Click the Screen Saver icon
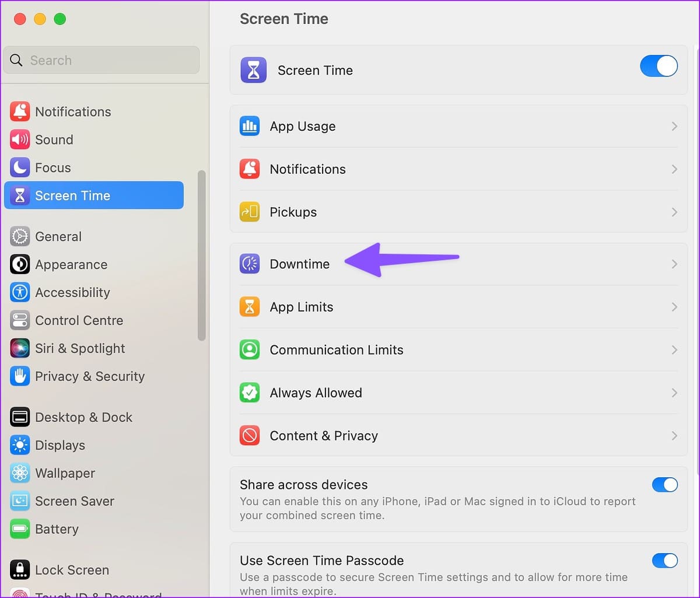The width and height of the screenshot is (700, 598). point(20,501)
